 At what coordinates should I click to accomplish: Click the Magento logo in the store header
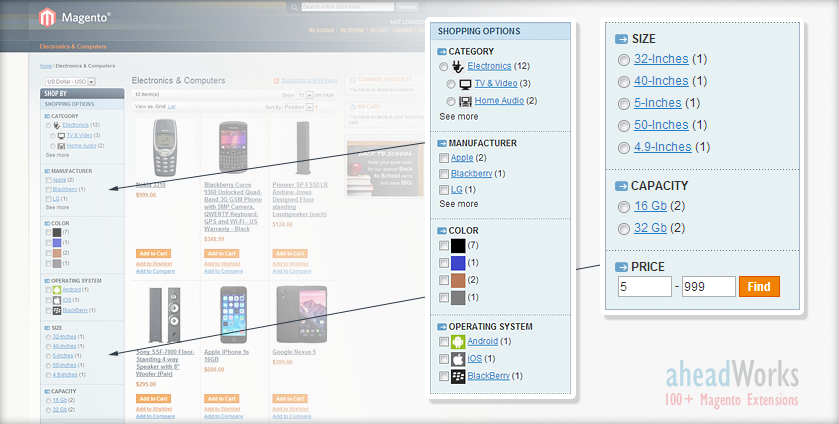tap(74, 18)
